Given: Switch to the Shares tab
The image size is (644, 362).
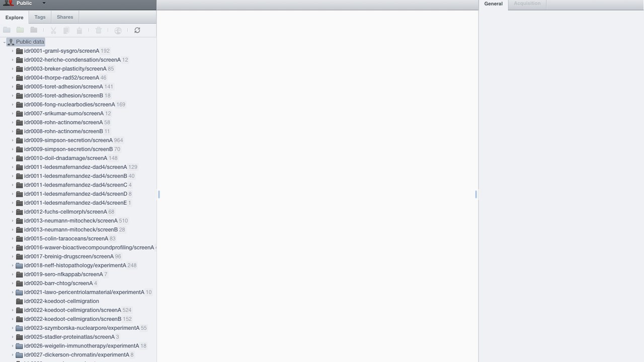Looking at the screenshot, I should tap(65, 17).
